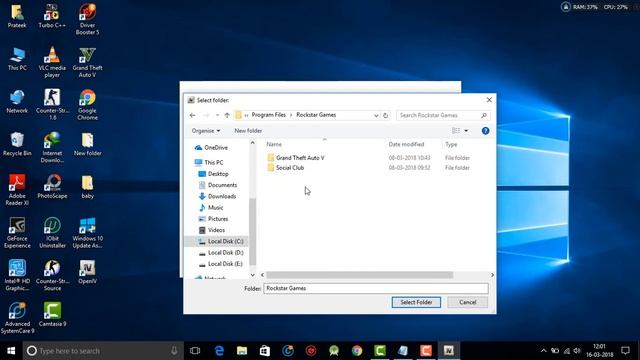Launch Driver Booster 5 from desktop
This screenshot has width=640, height=360.
point(87,20)
